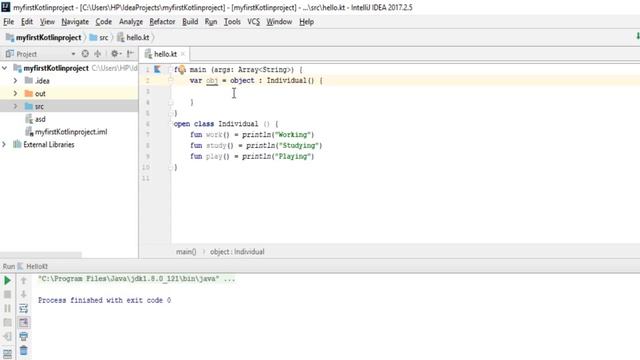Open the Edit menu
The image size is (640, 360).
click(x=27, y=22)
